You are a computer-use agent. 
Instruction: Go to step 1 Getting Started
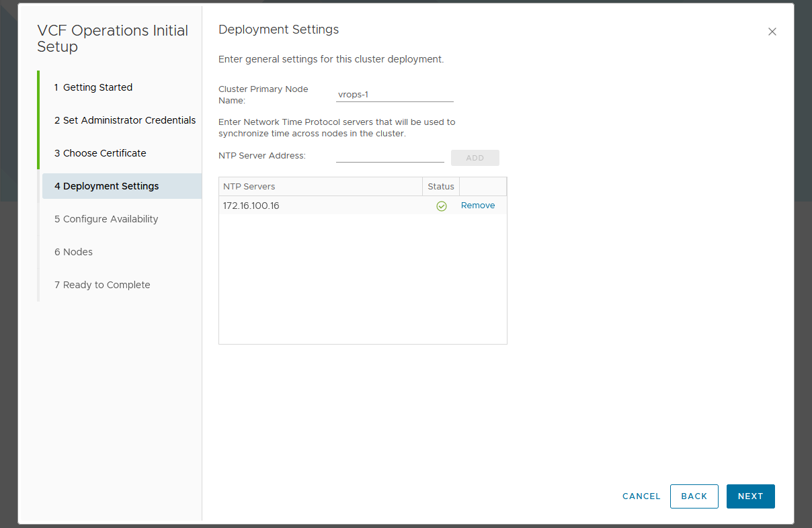[x=93, y=87]
